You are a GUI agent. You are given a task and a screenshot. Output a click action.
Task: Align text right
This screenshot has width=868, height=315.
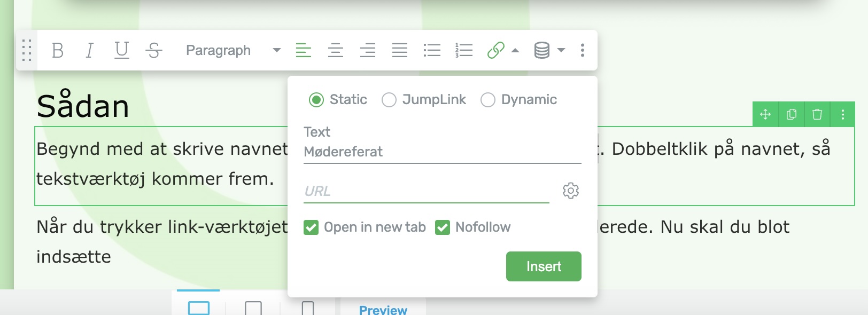coord(368,50)
